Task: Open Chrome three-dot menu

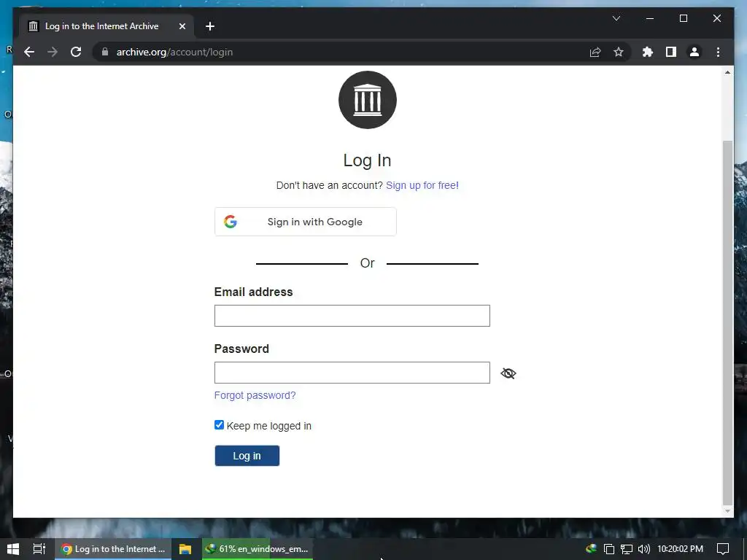Action: (x=718, y=52)
